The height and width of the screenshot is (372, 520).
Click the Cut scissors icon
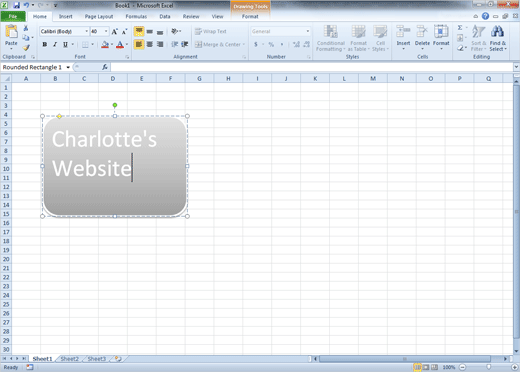pyautogui.click(x=26, y=28)
